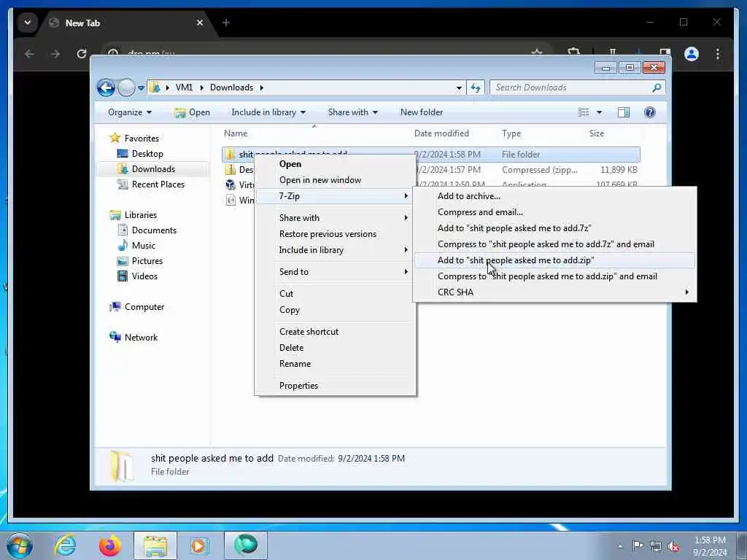Screen dimensions: 747x560
Task: Toggle the preview pane icon
Action: click(623, 112)
